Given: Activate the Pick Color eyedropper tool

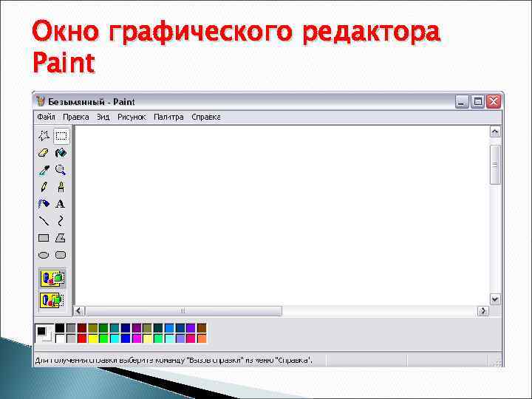Looking at the screenshot, I should coord(44,170).
